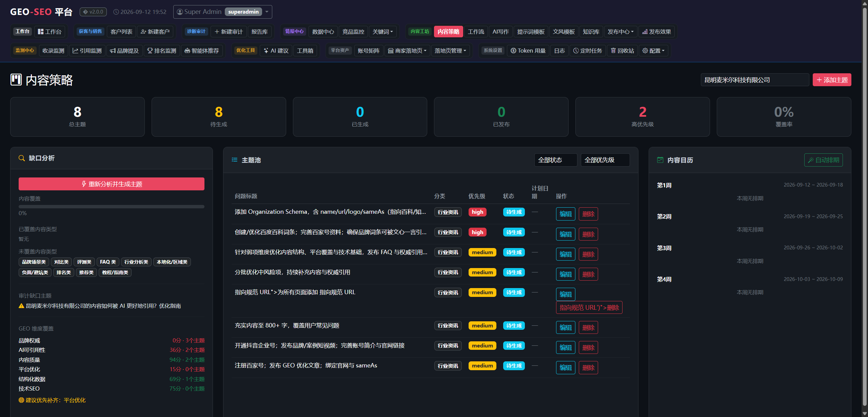Click the page vertical scrollbar
The height and width of the screenshot is (417, 868).
865,207
